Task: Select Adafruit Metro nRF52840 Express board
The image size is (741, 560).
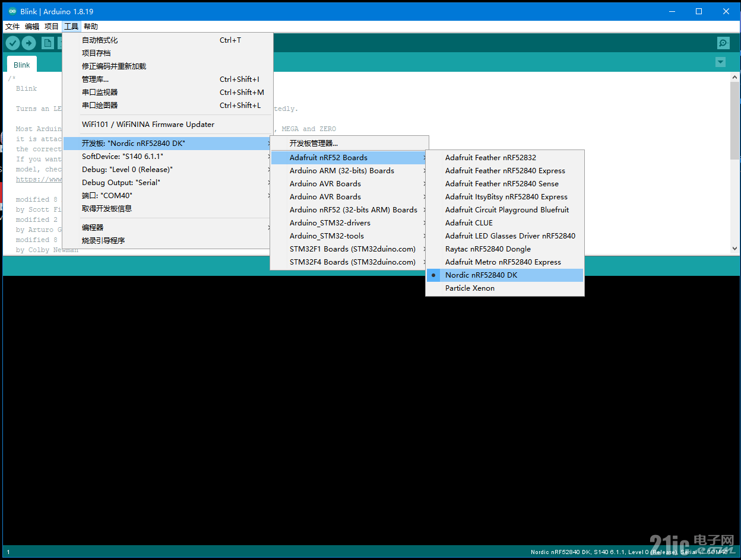Action: pyautogui.click(x=505, y=262)
